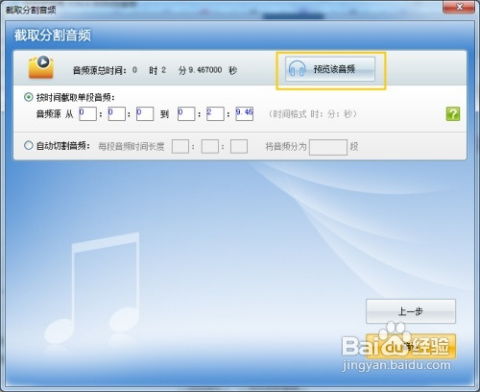The width and height of the screenshot is (480, 392).
Task: Click the 上一步 previous step button
Action: (411, 311)
